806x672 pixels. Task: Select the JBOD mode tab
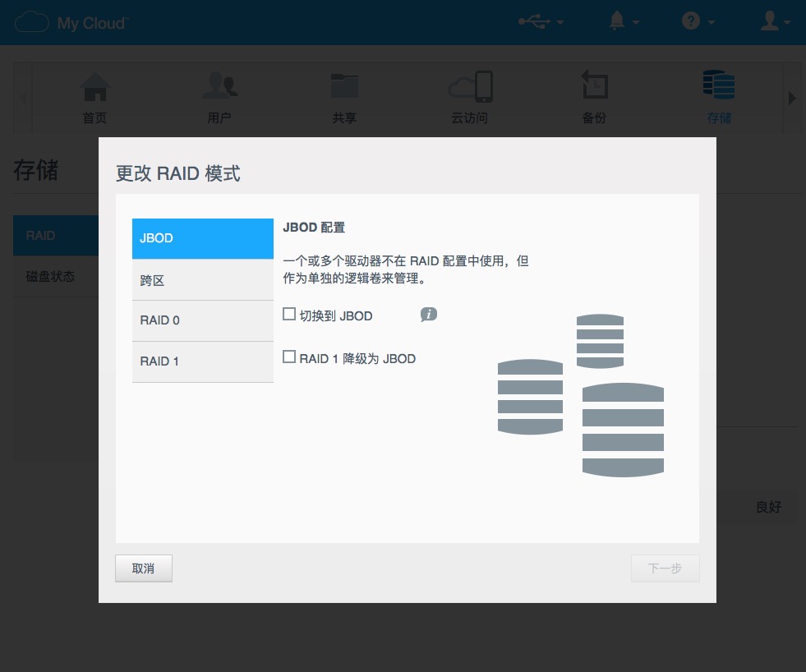pyautogui.click(x=203, y=238)
